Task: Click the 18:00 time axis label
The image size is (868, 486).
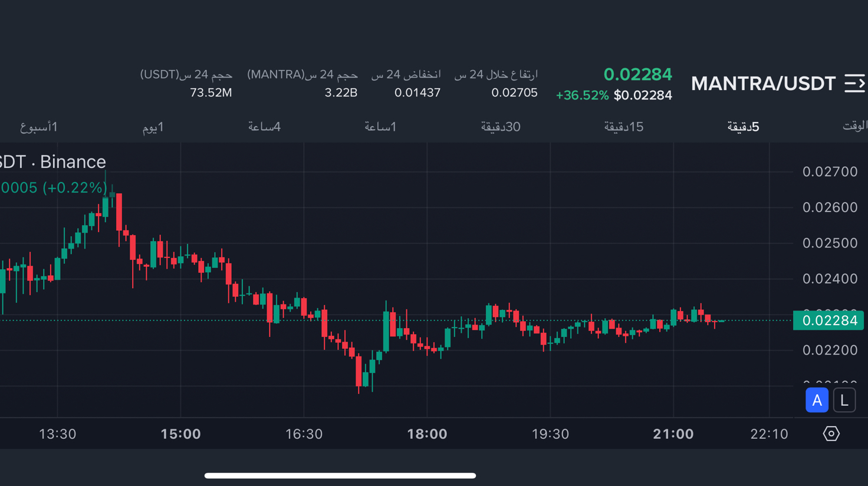Action: click(x=427, y=434)
